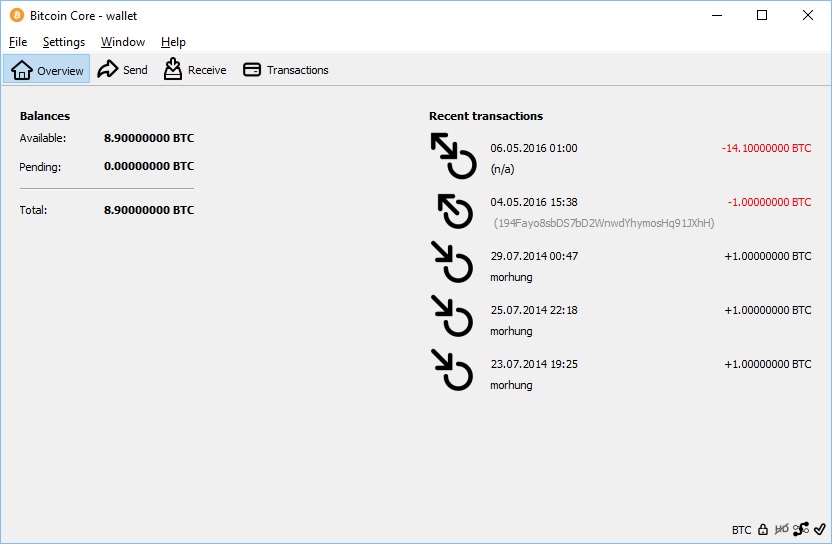This screenshot has height=544, width=832.
Task: Click morhung label under 23.07.2014 transaction
Action: 511,385
